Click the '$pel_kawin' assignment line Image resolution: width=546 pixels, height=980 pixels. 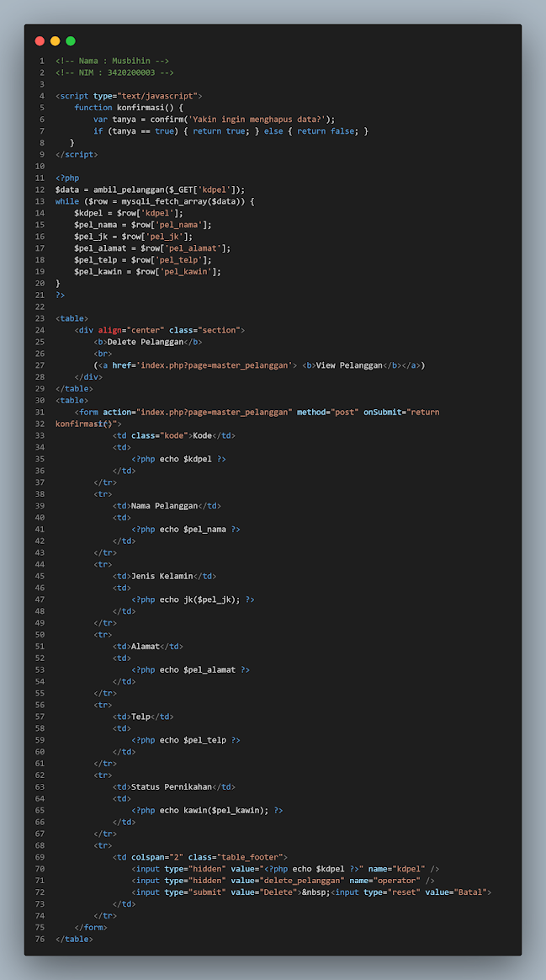[x=148, y=272]
